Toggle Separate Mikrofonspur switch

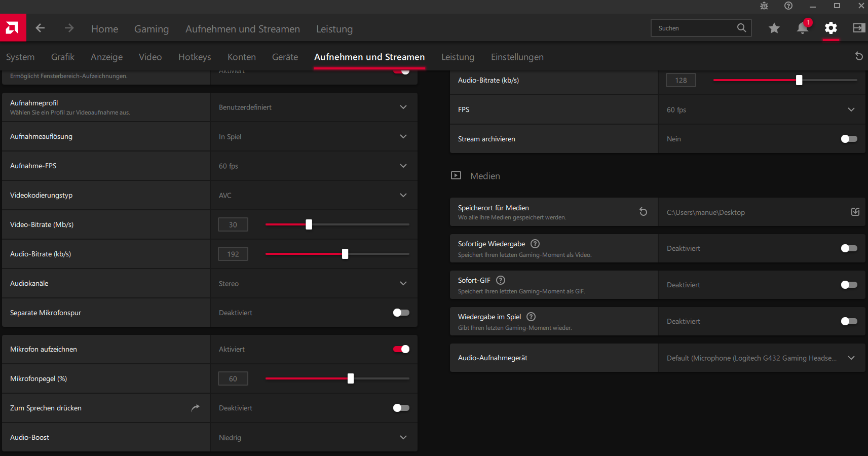[401, 313]
